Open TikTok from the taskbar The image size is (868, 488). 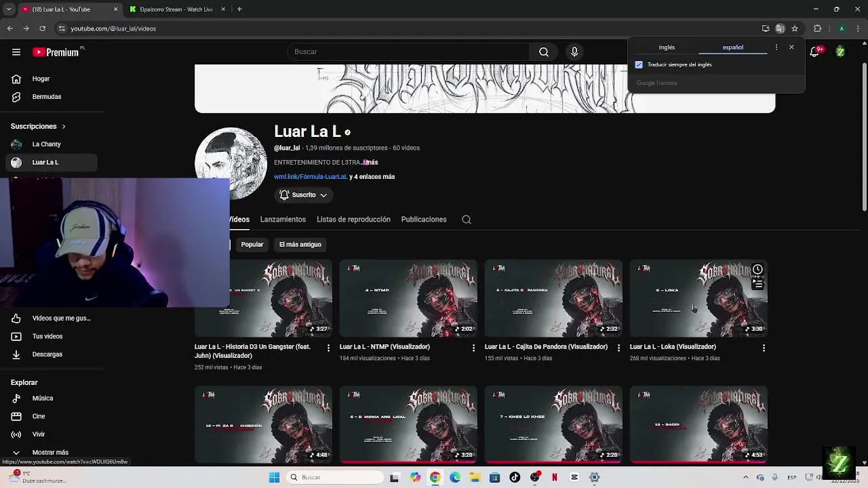point(515,477)
